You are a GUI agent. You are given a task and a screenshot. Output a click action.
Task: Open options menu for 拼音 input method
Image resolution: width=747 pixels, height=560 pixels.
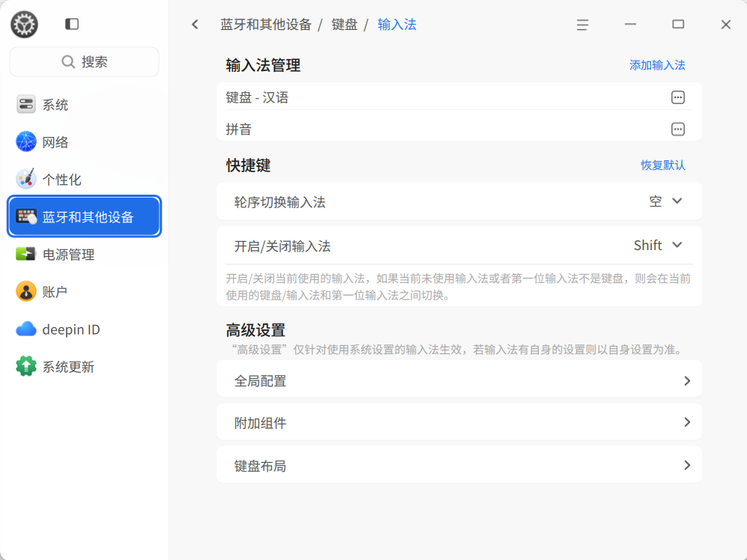point(677,129)
